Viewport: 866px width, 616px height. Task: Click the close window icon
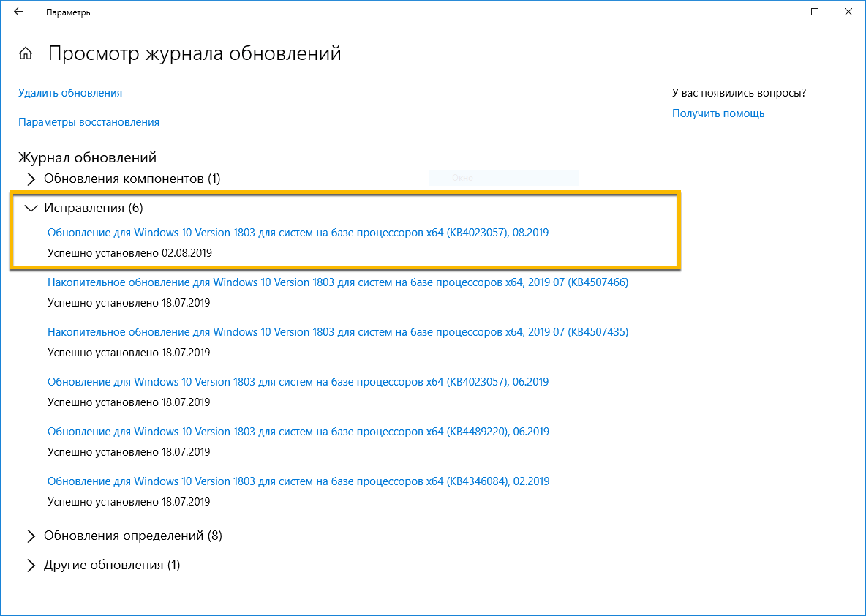(x=848, y=12)
